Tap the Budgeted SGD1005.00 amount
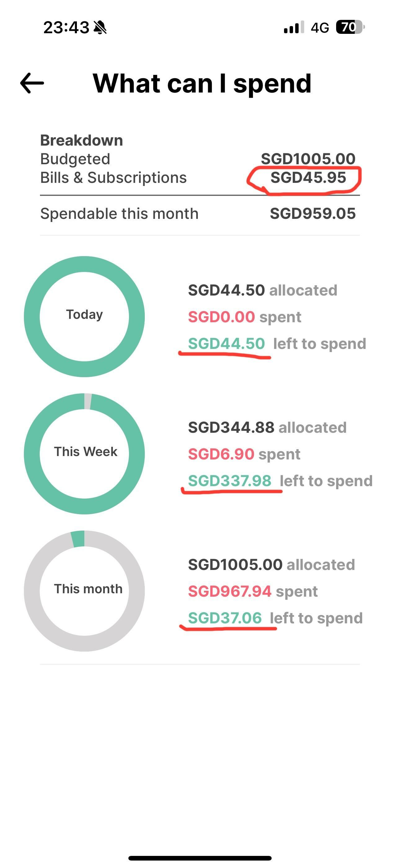 pyautogui.click(x=308, y=159)
